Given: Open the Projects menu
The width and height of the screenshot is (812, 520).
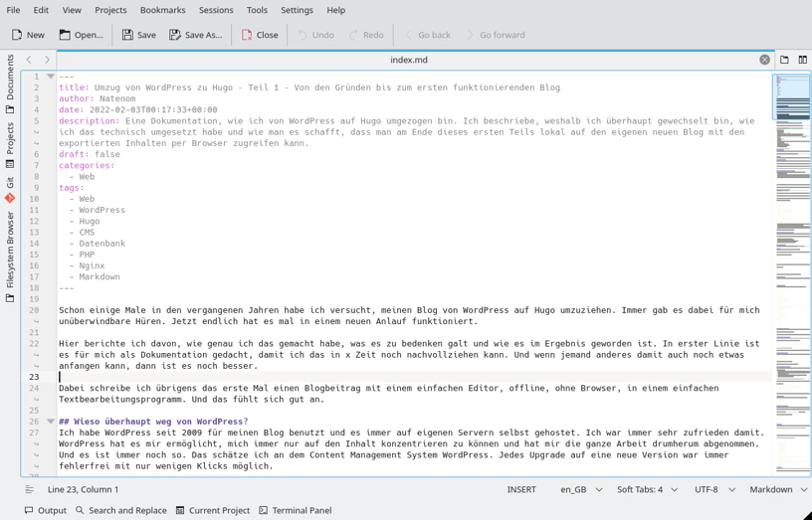Looking at the screenshot, I should coord(110,10).
